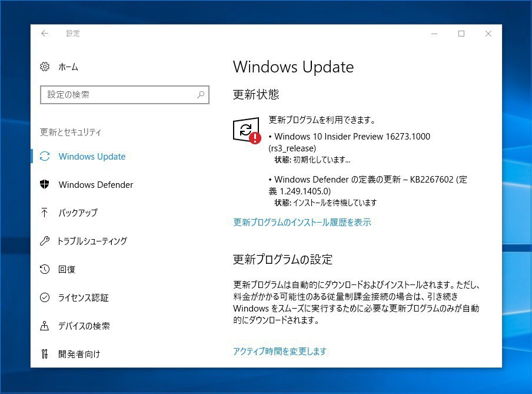Click 状態: インストールを待機しています status text
The image size is (532, 394).
[x=325, y=203]
